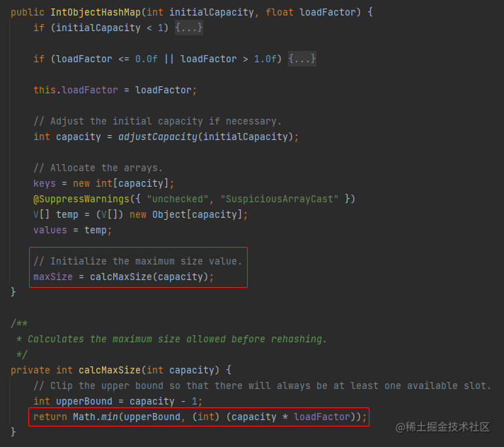The height and width of the screenshot is (447, 504).
Task: Click the "unchecked" string literal
Action: (178, 199)
